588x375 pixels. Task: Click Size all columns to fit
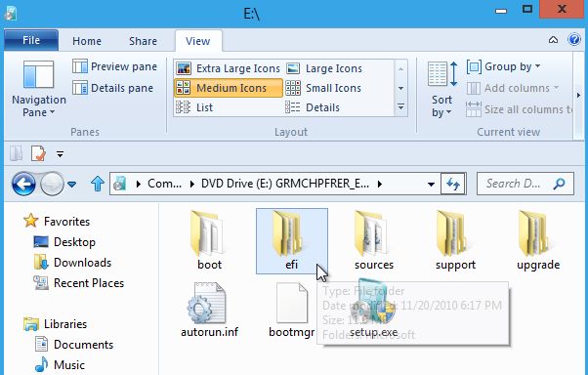coord(519,109)
